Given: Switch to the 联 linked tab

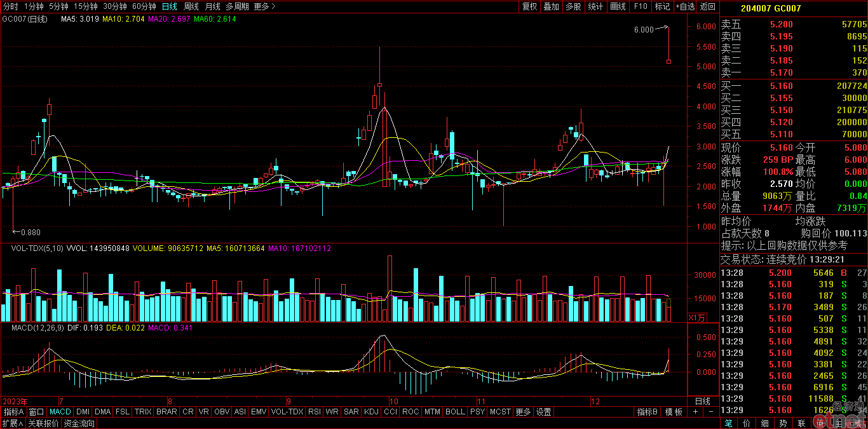Looking at the screenshot, I should (x=802, y=423).
